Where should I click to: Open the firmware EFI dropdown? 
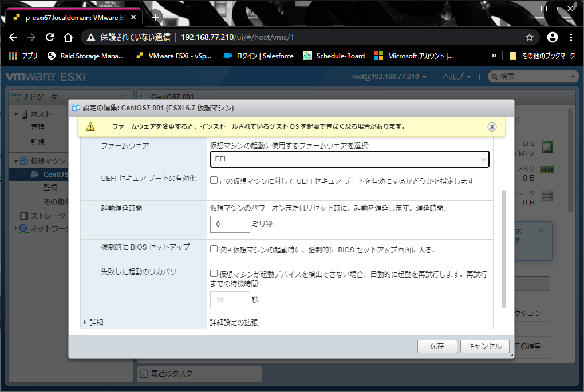pos(349,159)
